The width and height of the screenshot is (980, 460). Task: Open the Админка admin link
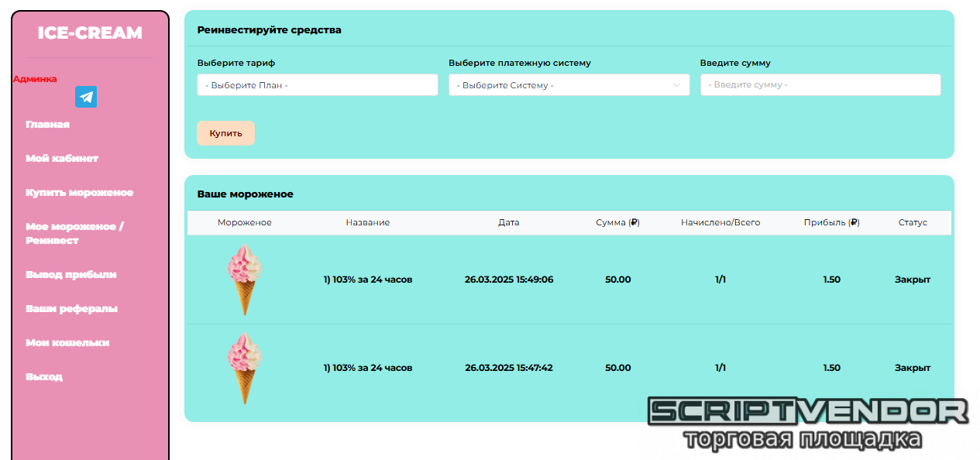pos(35,79)
